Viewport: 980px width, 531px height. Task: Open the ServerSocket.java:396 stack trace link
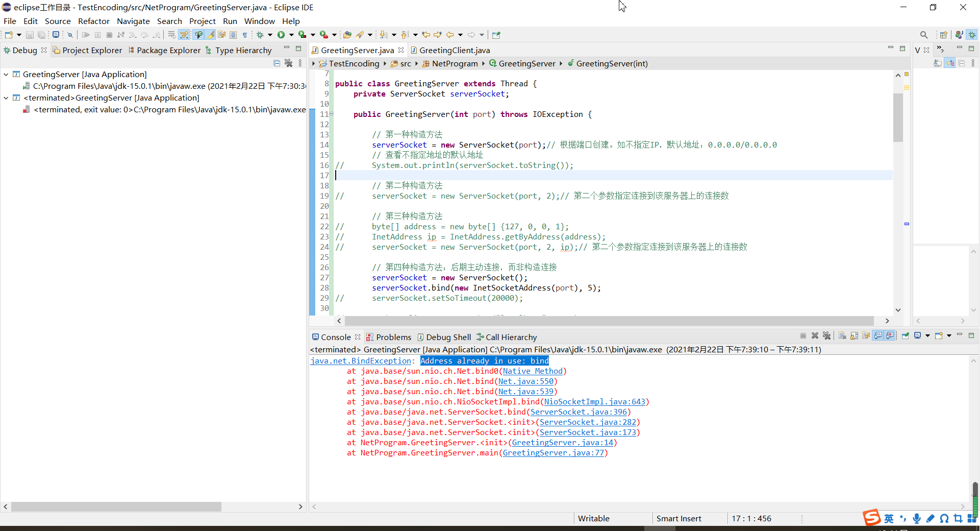(x=579, y=412)
